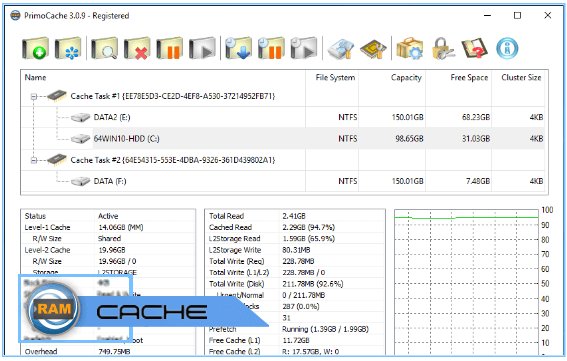Click the orange pause cache task icon
567x361 pixels.
(169, 48)
